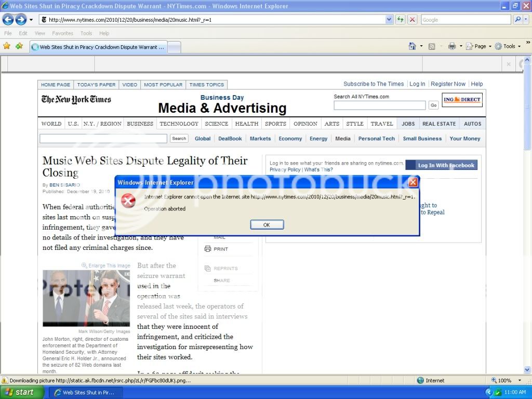Click the Google search magnifier icon
Screen dimensions: 532x399
tap(517, 20)
